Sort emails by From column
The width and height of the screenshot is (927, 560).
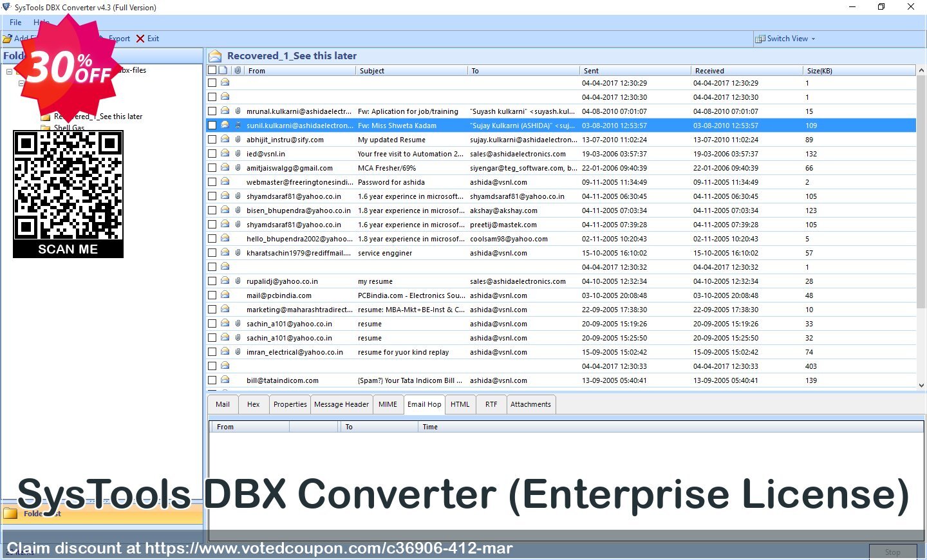click(x=300, y=71)
